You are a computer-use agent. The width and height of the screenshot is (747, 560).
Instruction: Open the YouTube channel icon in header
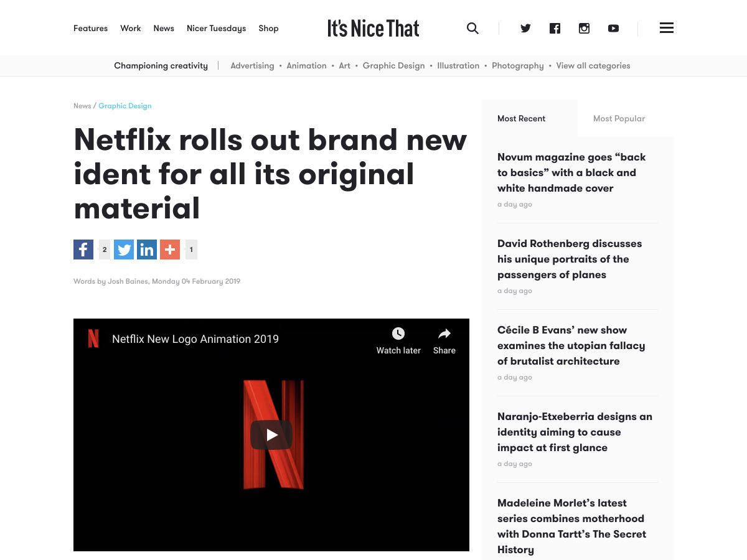pyautogui.click(x=613, y=28)
